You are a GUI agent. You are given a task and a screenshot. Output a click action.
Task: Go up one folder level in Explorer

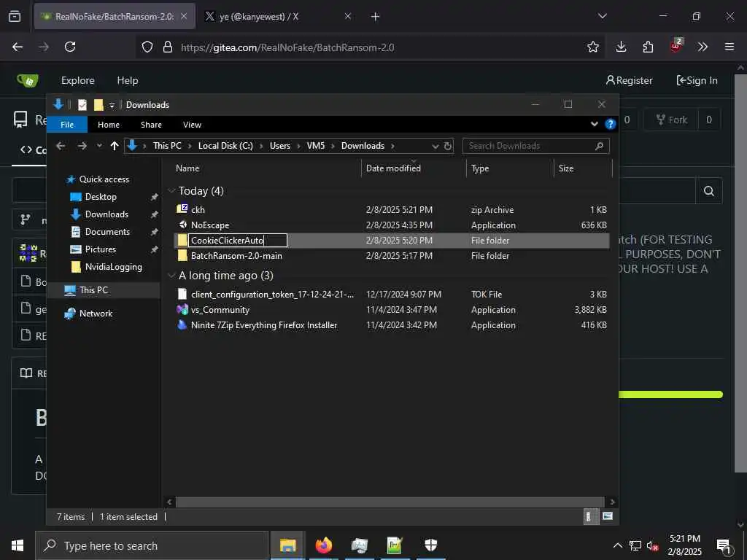point(115,146)
